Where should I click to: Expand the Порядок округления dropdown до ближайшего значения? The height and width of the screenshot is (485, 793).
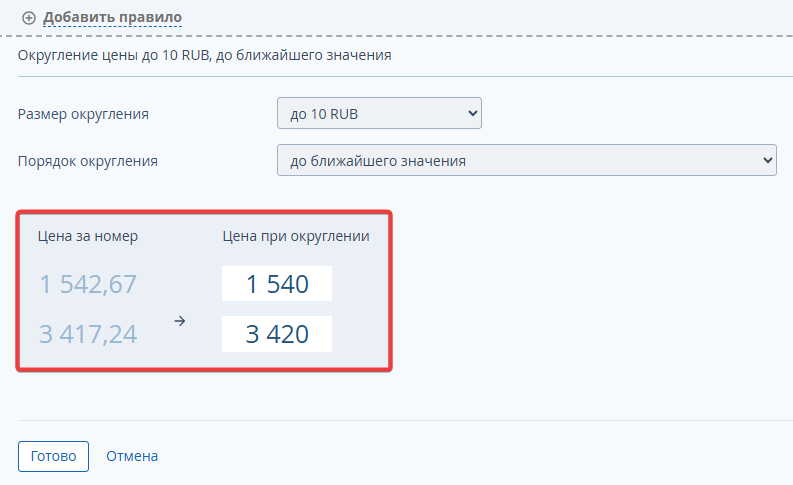coord(526,160)
